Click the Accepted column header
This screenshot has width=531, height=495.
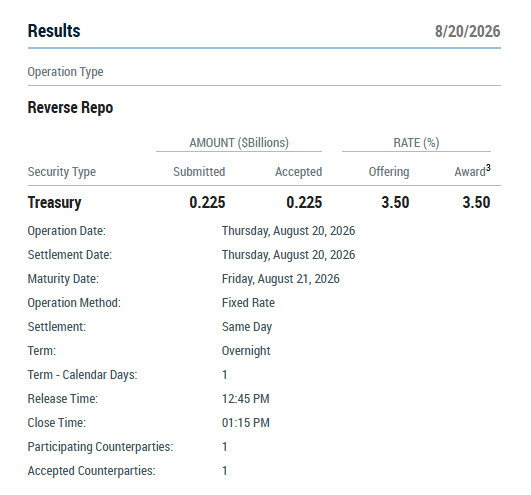pyautogui.click(x=298, y=172)
